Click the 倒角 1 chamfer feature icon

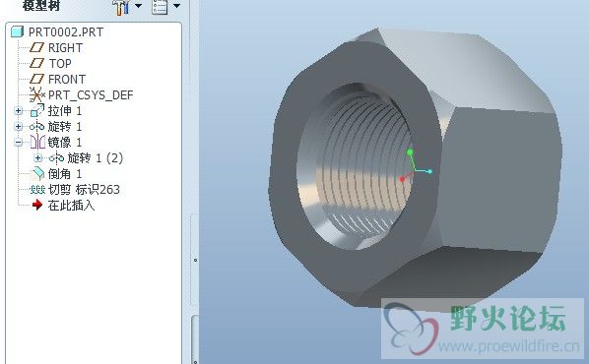37,174
